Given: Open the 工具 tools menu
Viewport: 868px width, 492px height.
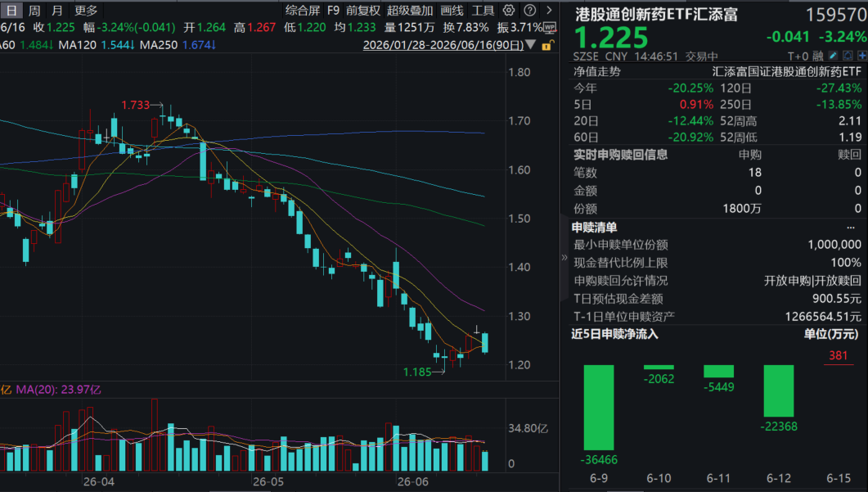Looking at the screenshot, I should click(483, 10).
